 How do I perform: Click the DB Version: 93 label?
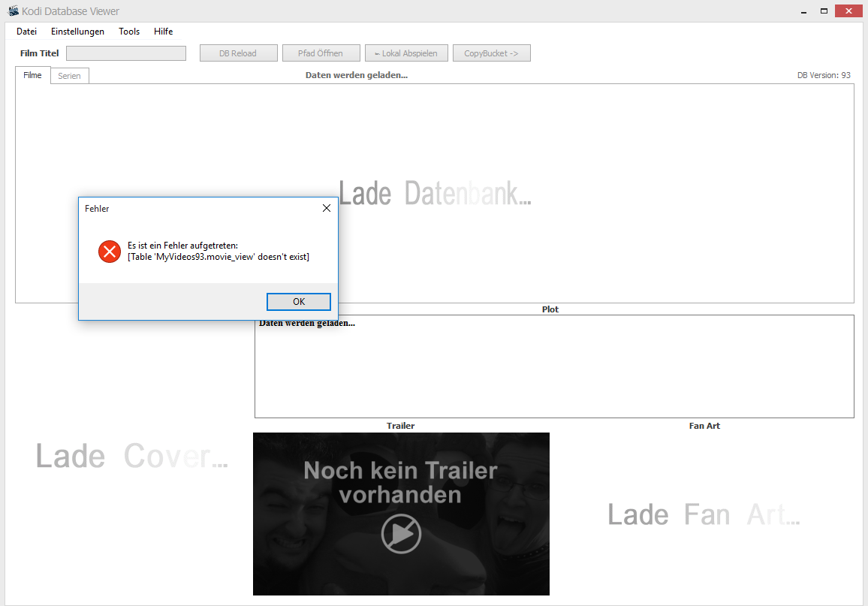click(824, 75)
